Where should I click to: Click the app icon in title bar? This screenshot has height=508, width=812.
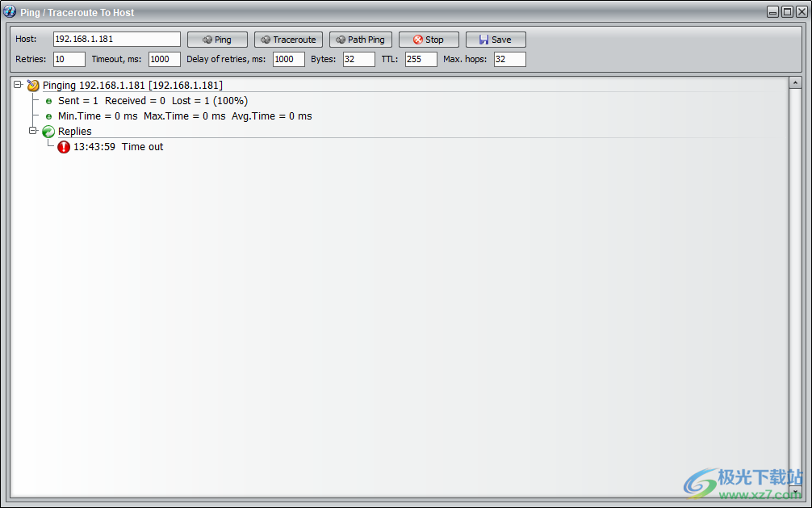click(x=10, y=12)
